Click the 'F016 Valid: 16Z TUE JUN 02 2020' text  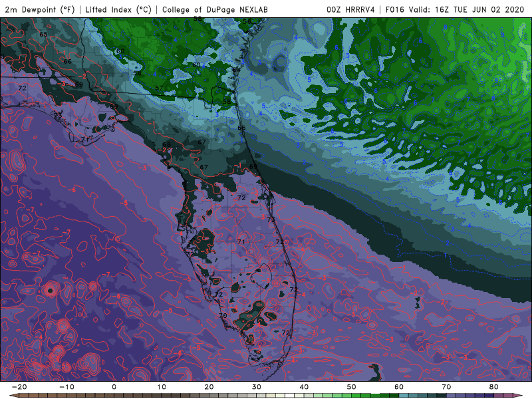tap(455, 9)
